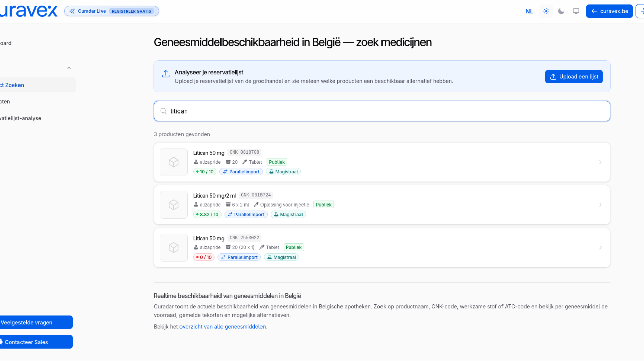Viewport: 644px width, 362px height.
Task: Select system theme monitor icon
Action: (x=576, y=11)
